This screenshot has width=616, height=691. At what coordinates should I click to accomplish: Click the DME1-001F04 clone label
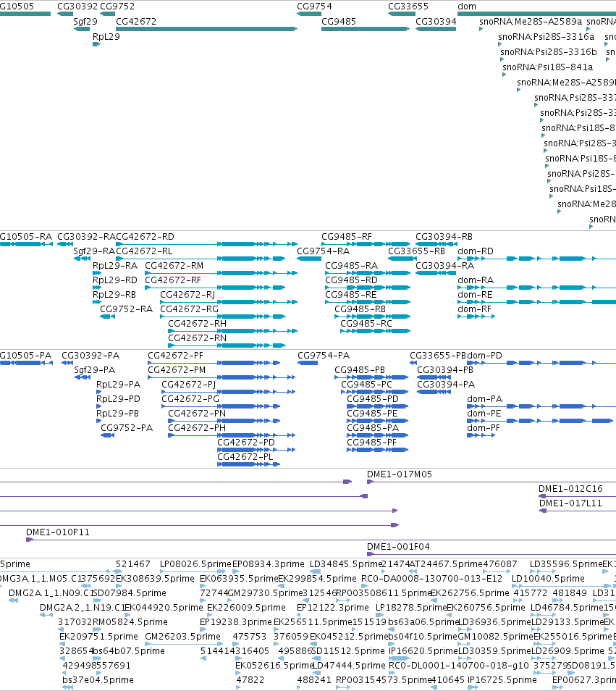[x=398, y=547]
